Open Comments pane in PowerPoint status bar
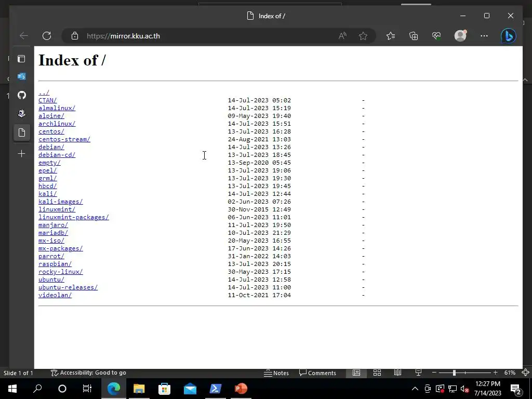The height and width of the screenshot is (399, 532). coord(317,373)
